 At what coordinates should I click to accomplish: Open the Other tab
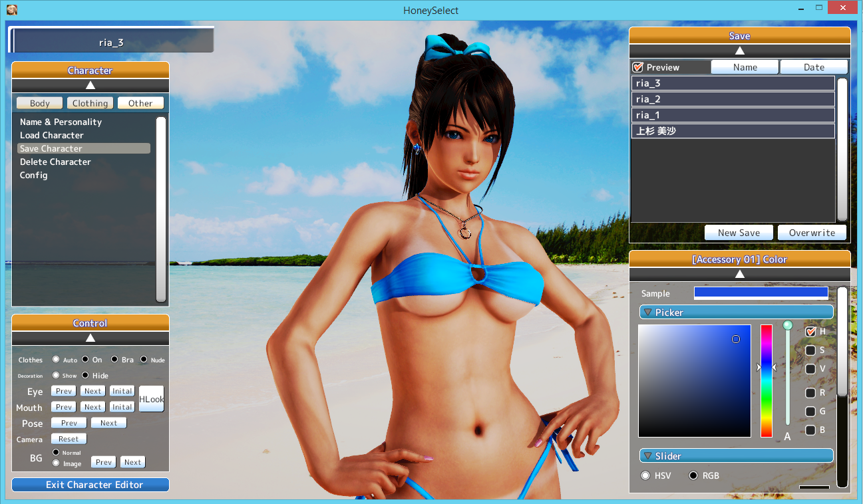coord(140,103)
